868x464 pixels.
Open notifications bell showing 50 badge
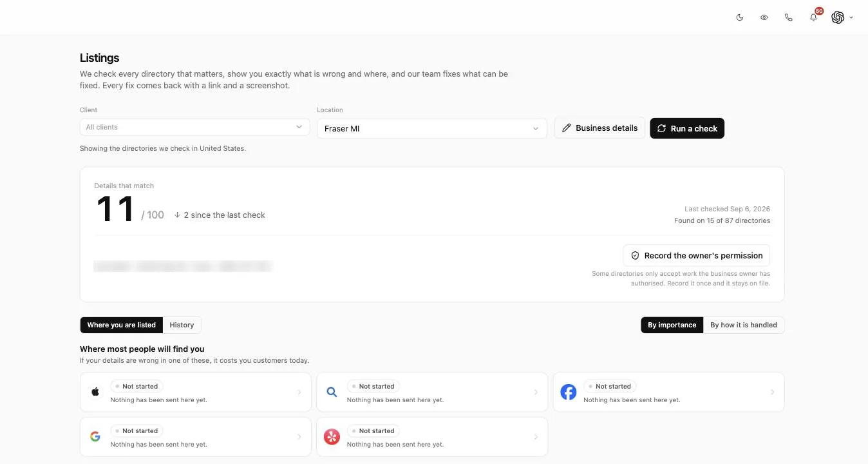(814, 17)
